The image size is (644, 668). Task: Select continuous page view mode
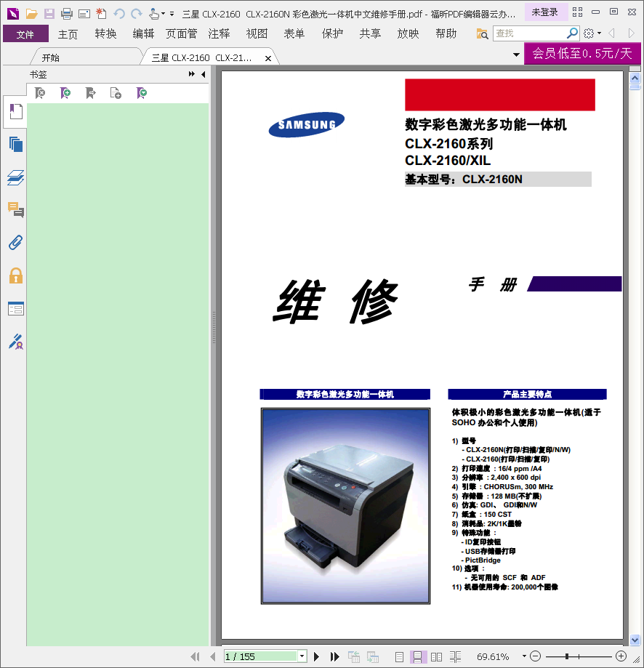tap(417, 657)
